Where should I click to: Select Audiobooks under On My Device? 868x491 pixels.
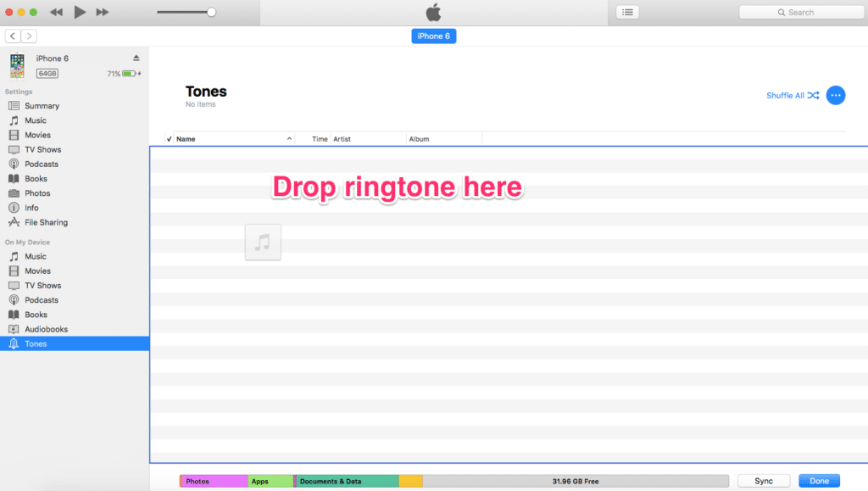[x=46, y=329]
